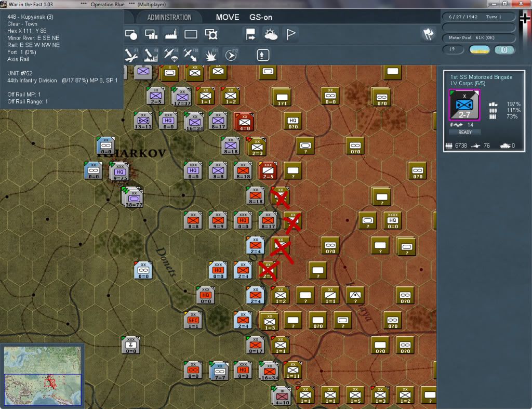Viewport: 532px width, 409px height.
Task: Click the crossed flags icon
Action: [428, 34]
